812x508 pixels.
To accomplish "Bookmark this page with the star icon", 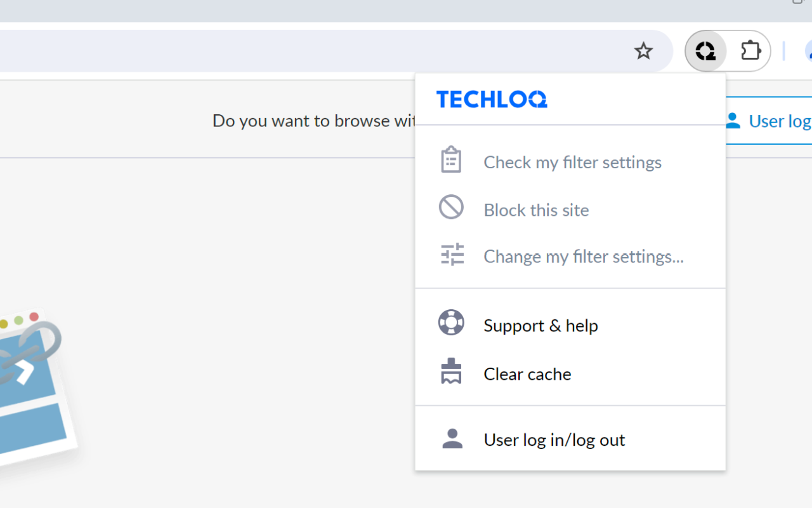I will (643, 51).
